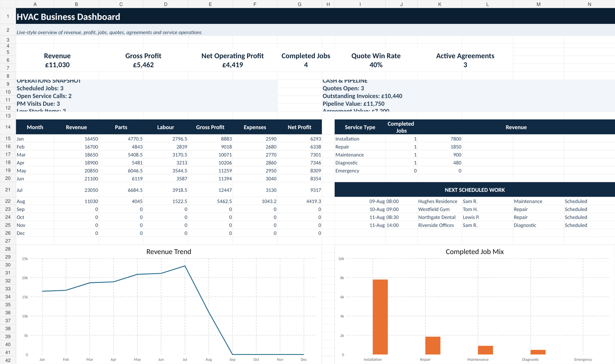Select the "Westfield Gym" customer cell

440,209
